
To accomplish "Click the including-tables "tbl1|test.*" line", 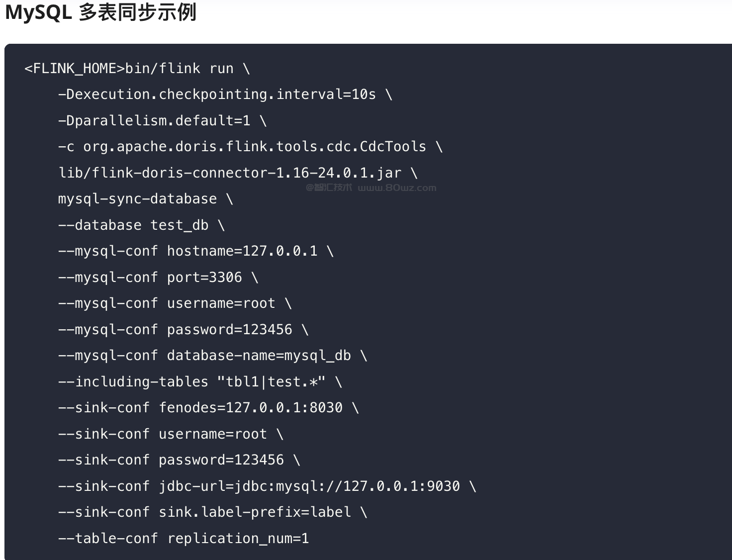I will 199,381.
